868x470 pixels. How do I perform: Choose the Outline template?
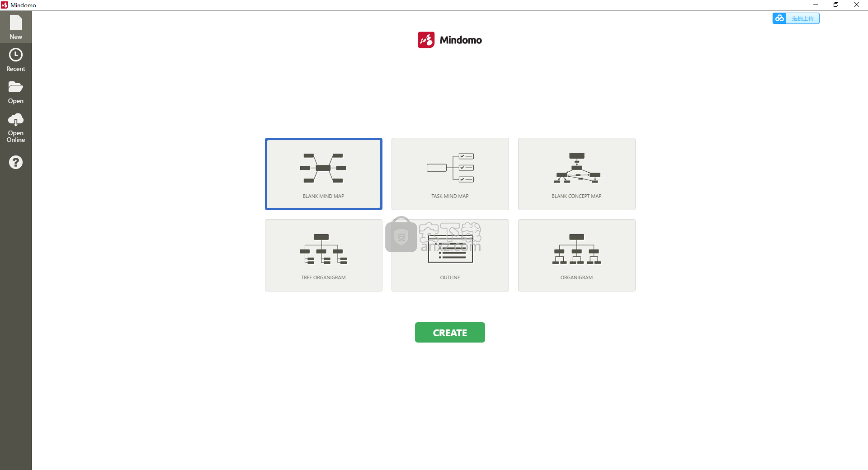point(450,255)
